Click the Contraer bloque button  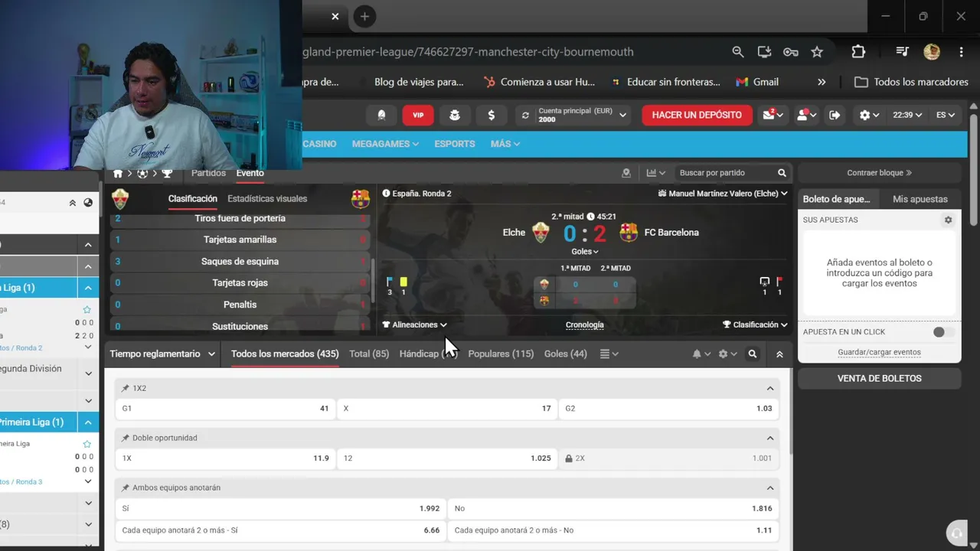[x=879, y=173]
